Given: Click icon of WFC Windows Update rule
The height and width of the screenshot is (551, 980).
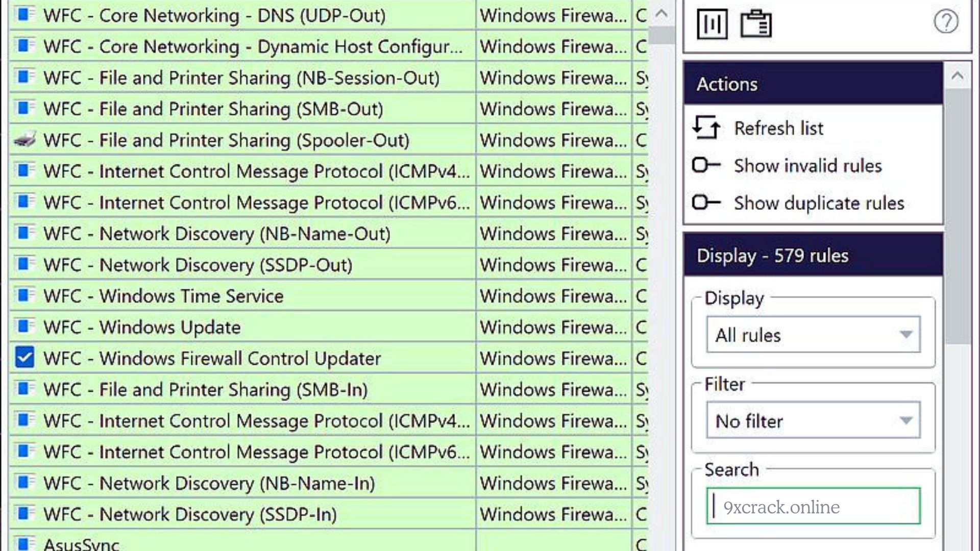Looking at the screenshot, I should pyautogui.click(x=24, y=327).
